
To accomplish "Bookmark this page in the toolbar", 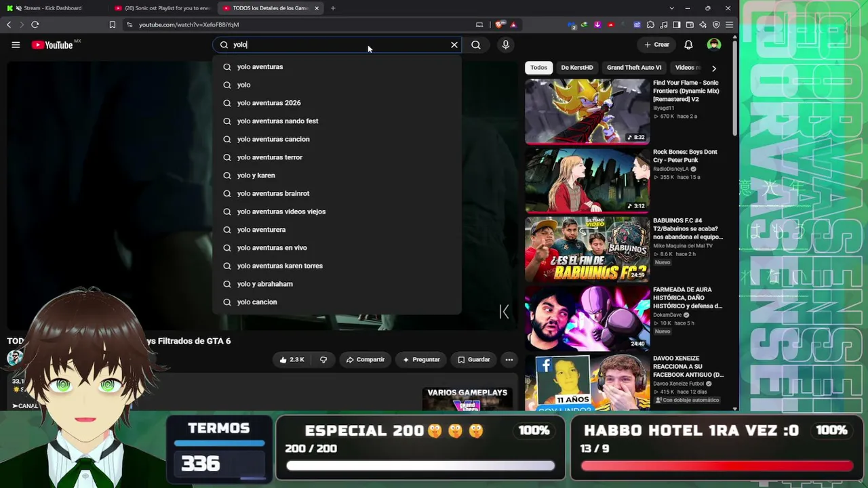I will point(113,24).
